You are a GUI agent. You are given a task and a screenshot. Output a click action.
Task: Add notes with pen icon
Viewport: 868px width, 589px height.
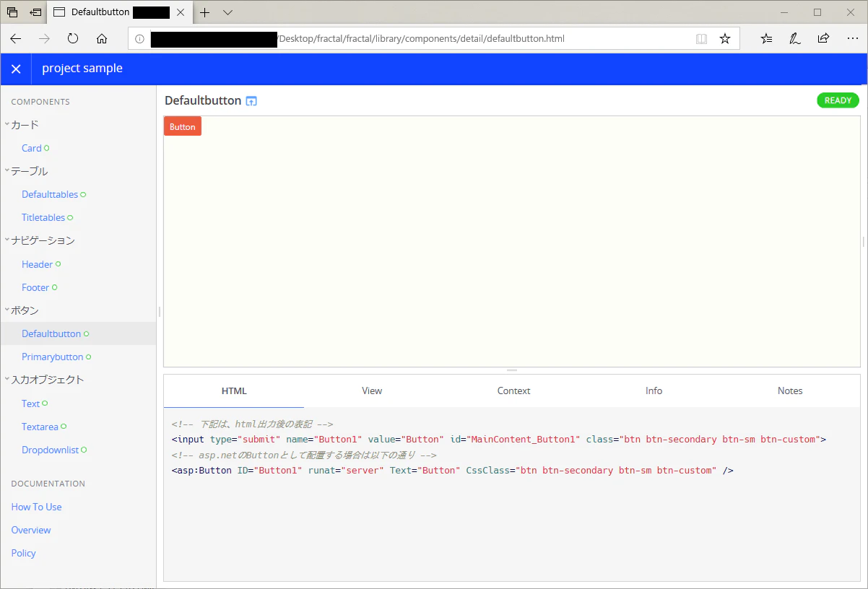[x=795, y=39]
